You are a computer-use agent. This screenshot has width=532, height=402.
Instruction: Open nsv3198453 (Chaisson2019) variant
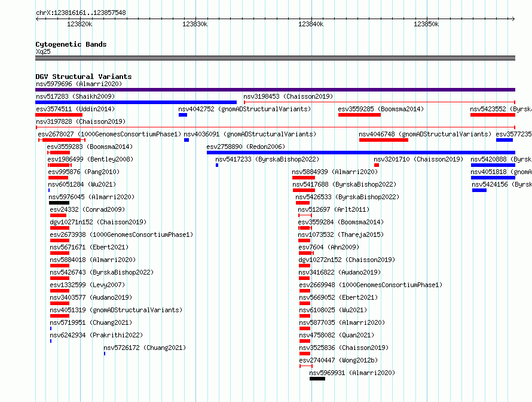coord(288,96)
